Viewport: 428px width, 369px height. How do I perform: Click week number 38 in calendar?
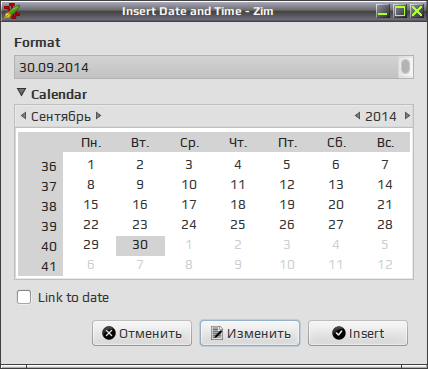click(49, 207)
